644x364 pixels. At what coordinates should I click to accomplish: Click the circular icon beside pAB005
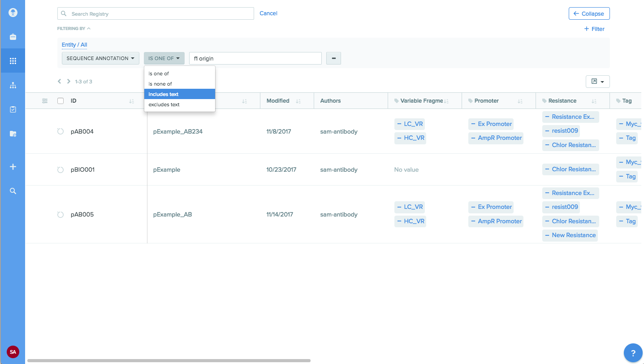pos(61,215)
